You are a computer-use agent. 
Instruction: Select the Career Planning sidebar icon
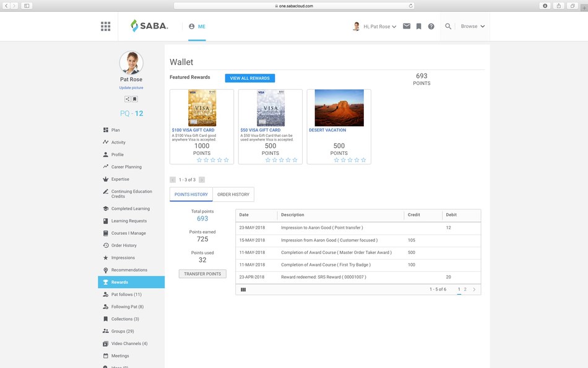coord(105,167)
